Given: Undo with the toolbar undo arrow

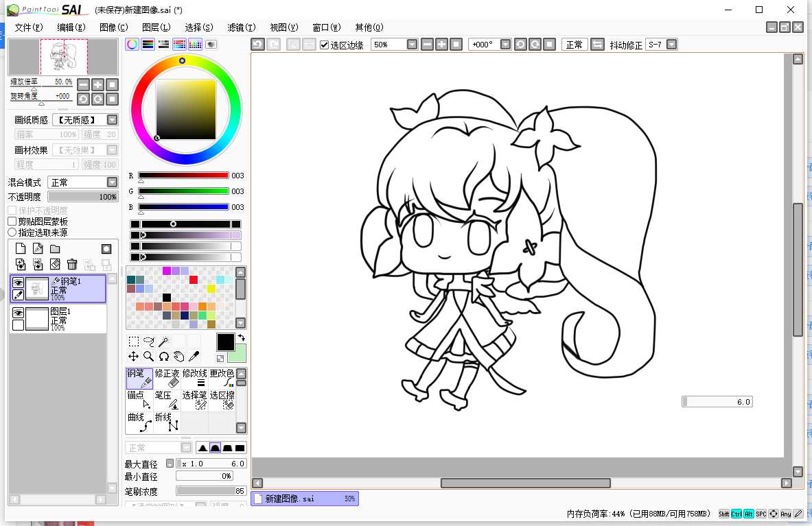Looking at the screenshot, I should coord(257,45).
